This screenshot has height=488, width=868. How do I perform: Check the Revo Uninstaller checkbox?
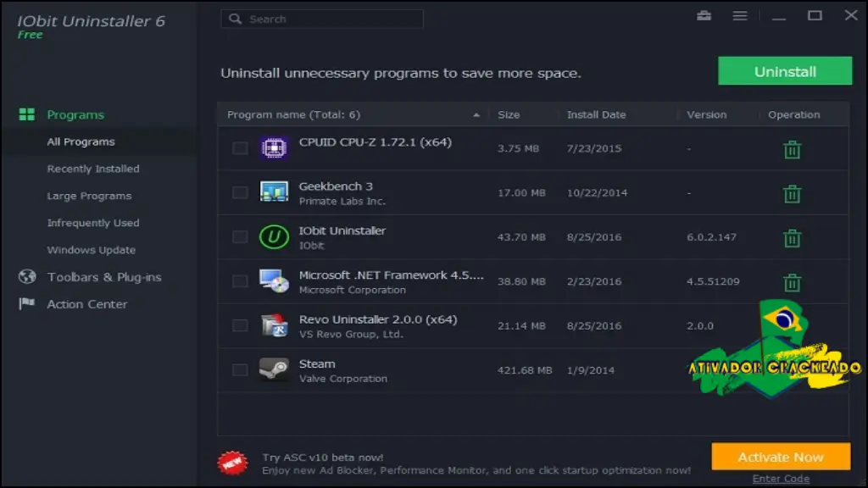click(240, 325)
